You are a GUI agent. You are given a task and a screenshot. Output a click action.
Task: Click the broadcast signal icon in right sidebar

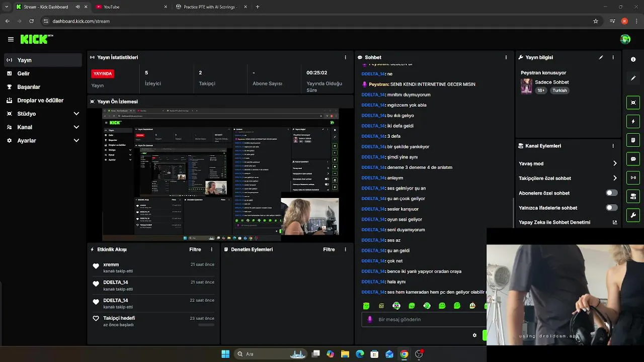point(633,177)
